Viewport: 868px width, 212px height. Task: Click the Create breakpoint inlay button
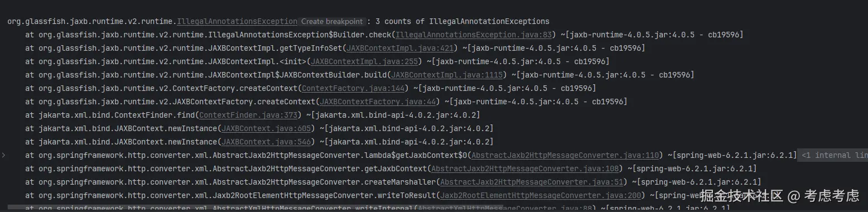[332, 22]
